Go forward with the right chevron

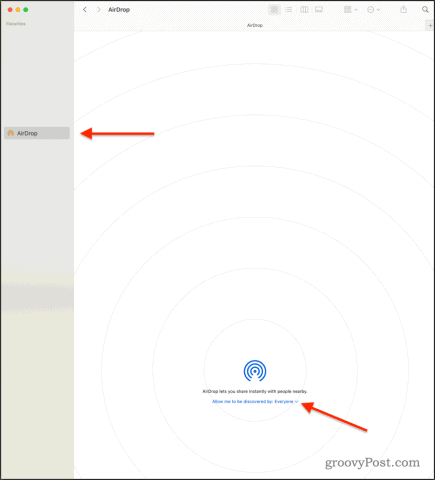[98, 10]
